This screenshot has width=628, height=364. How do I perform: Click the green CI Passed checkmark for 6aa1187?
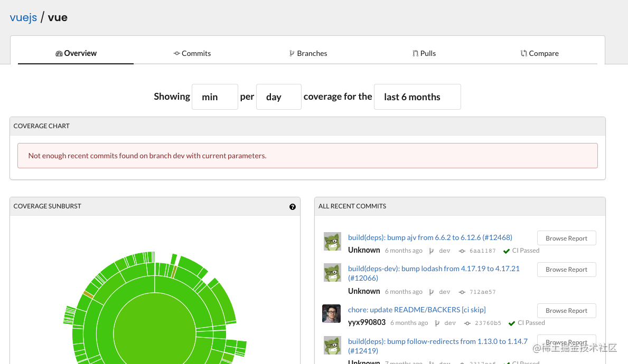[x=507, y=251]
